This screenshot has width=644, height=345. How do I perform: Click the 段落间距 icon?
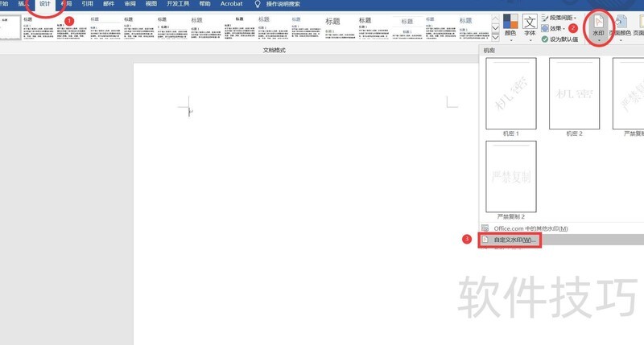(545, 18)
